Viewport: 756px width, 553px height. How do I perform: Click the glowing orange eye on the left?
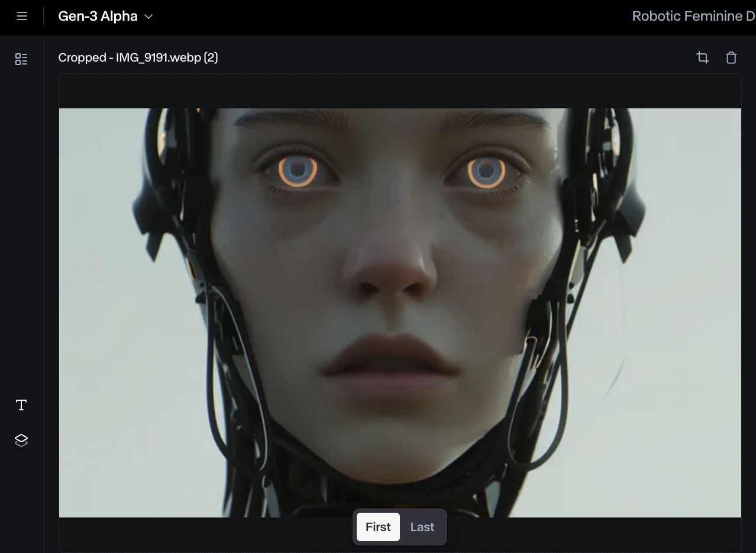(299, 171)
